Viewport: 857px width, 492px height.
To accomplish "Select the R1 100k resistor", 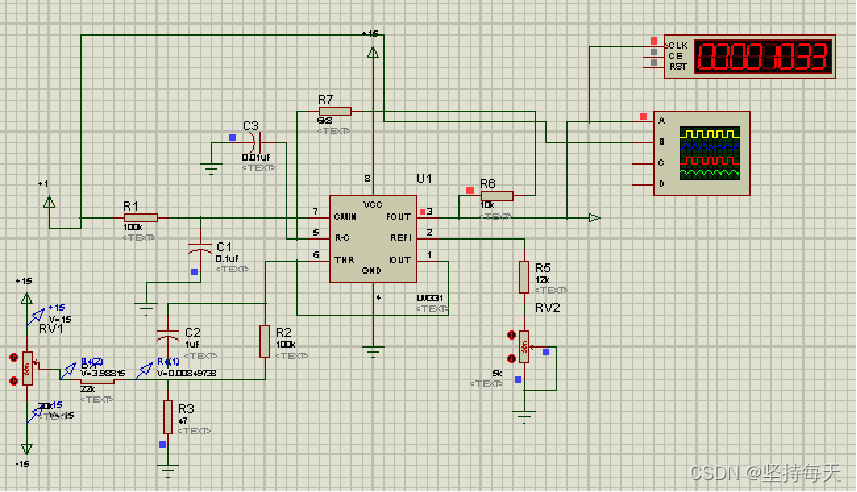I will tap(141, 218).
